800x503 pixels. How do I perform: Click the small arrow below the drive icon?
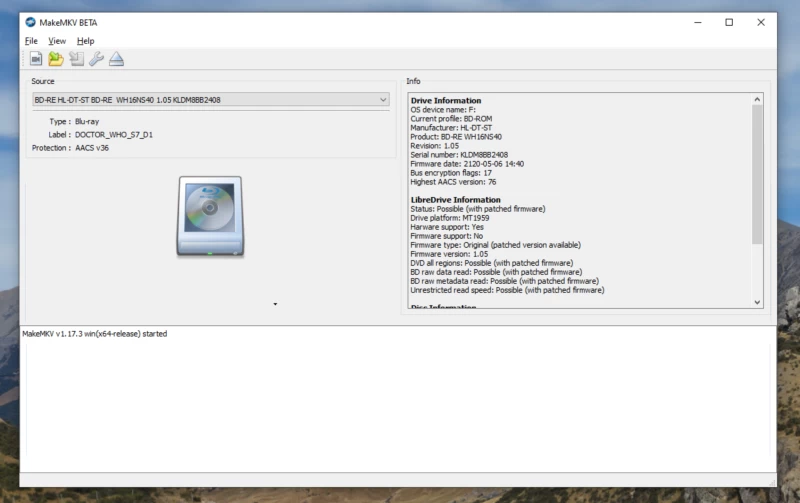pyautogui.click(x=275, y=304)
